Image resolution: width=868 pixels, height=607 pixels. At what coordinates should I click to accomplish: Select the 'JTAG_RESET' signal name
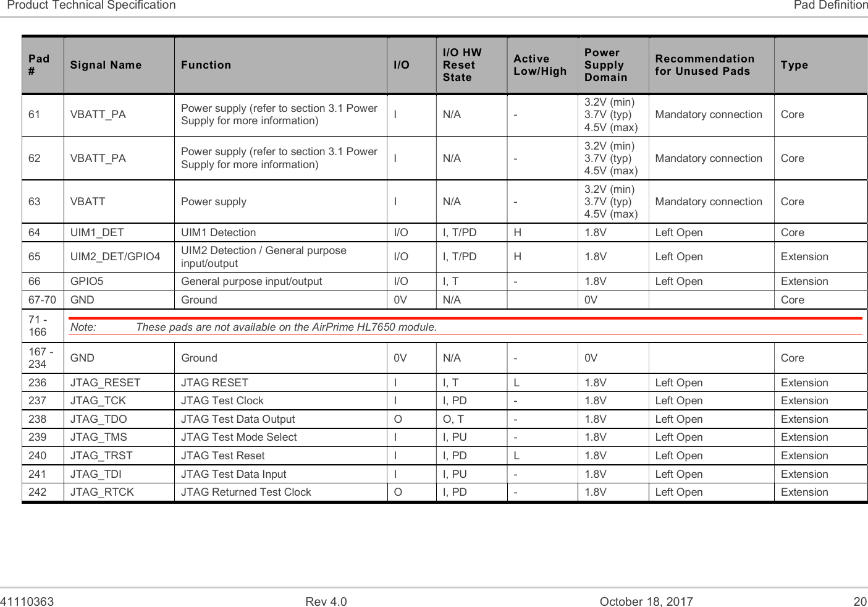[x=105, y=383]
